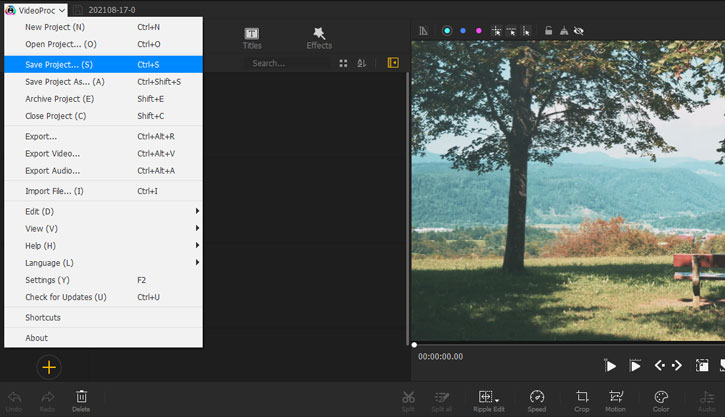Click the Speed tool icon
Screen dimensions: 725x417
coord(537,397)
